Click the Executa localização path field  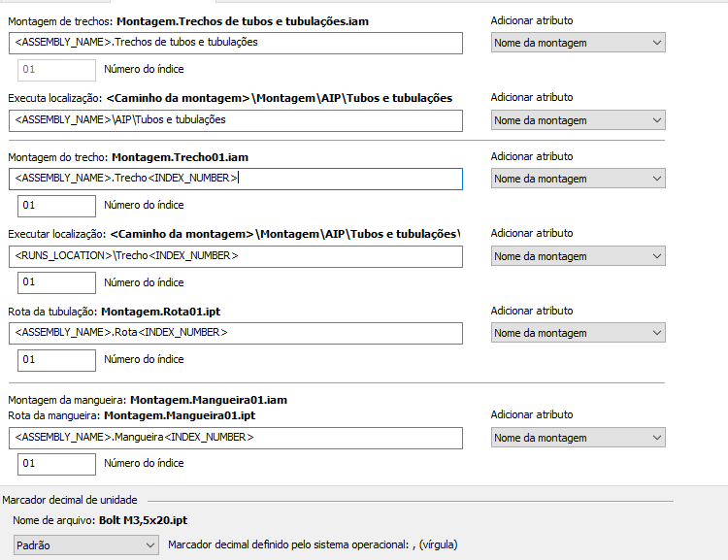237,120
